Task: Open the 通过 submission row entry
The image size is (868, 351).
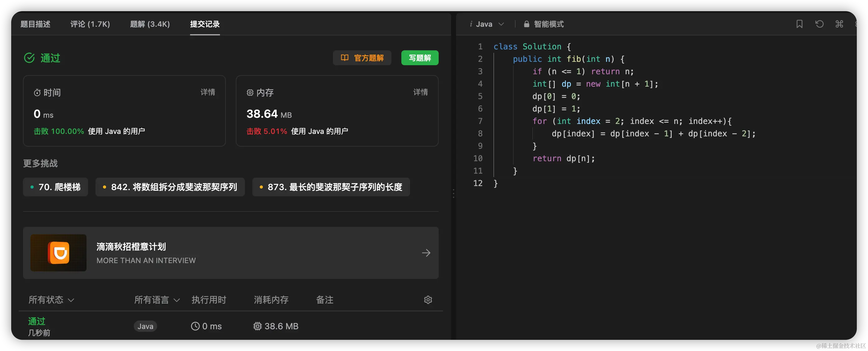Action: [x=37, y=321]
